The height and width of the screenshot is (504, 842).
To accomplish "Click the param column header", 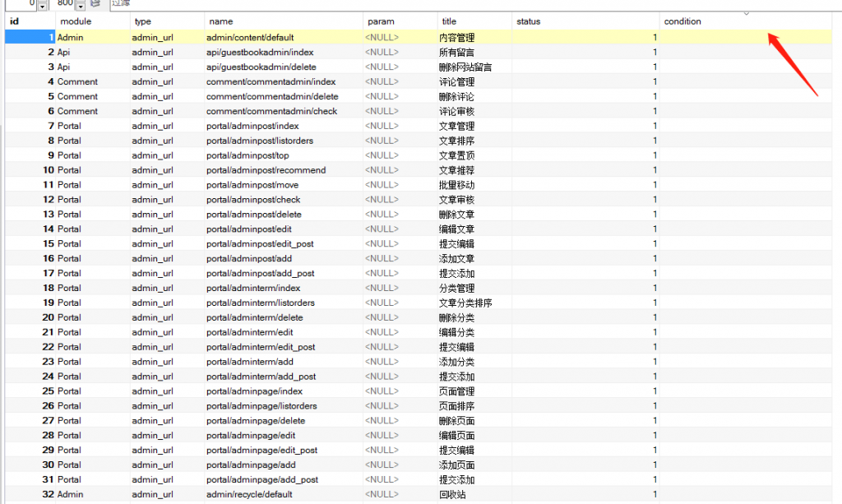I will pyautogui.click(x=398, y=21).
